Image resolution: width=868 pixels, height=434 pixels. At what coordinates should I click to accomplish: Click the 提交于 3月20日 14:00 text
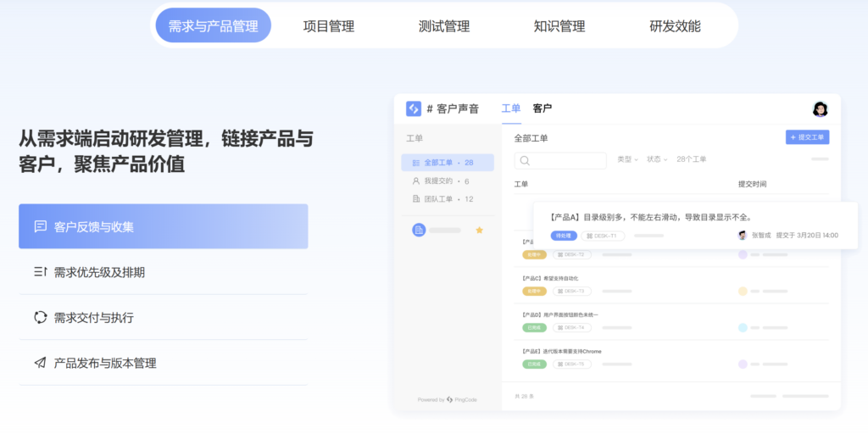[807, 236]
